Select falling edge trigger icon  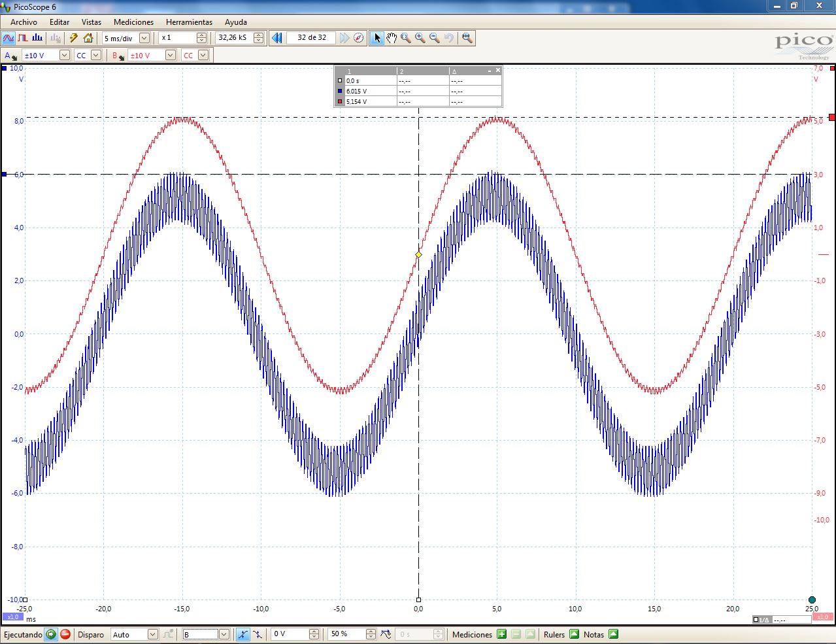[258, 634]
